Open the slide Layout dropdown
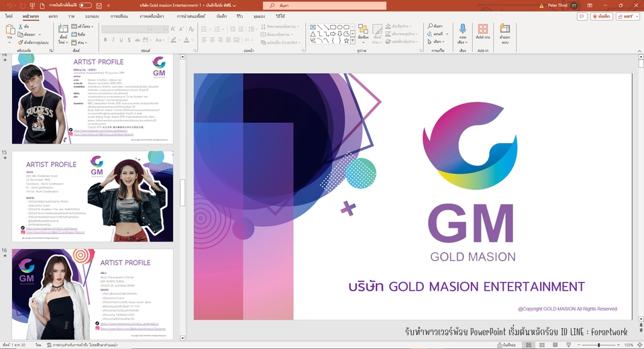The width and height of the screenshot is (644, 349). click(82, 26)
